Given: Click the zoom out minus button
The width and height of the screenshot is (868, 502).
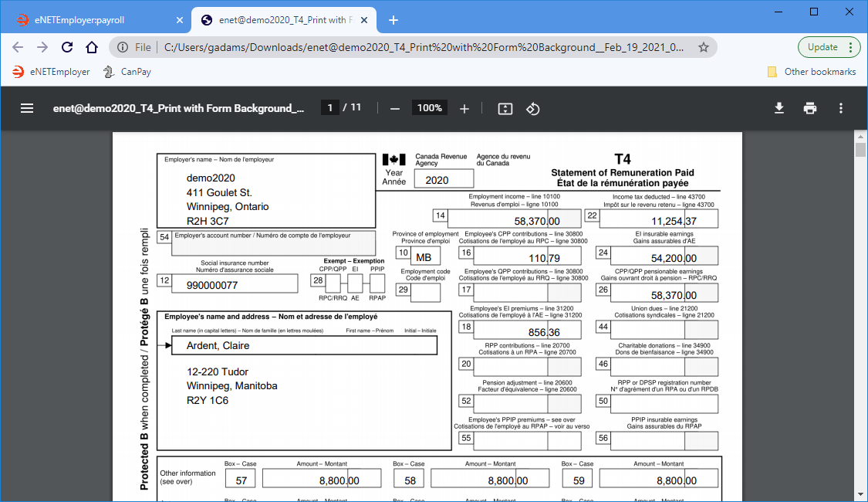Looking at the screenshot, I should [395, 108].
